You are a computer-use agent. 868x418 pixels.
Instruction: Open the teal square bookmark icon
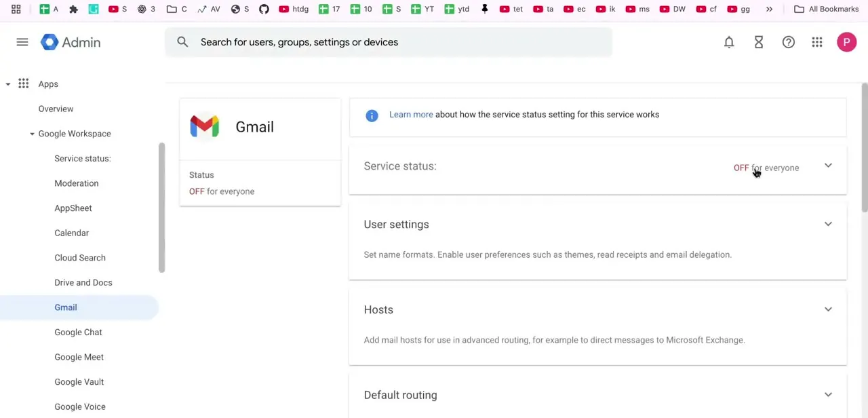pyautogui.click(x=94, y=9)
